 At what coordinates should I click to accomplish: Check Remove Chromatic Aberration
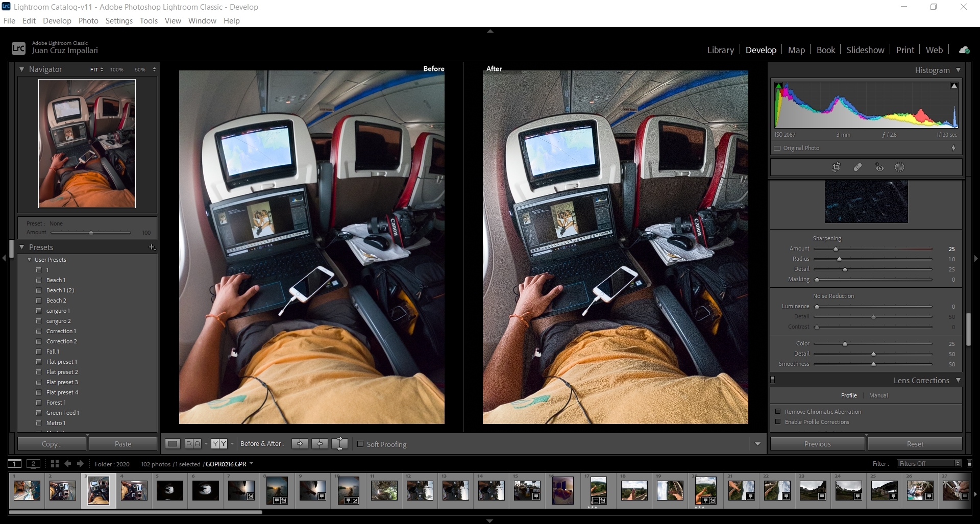[x=778, y=411]
